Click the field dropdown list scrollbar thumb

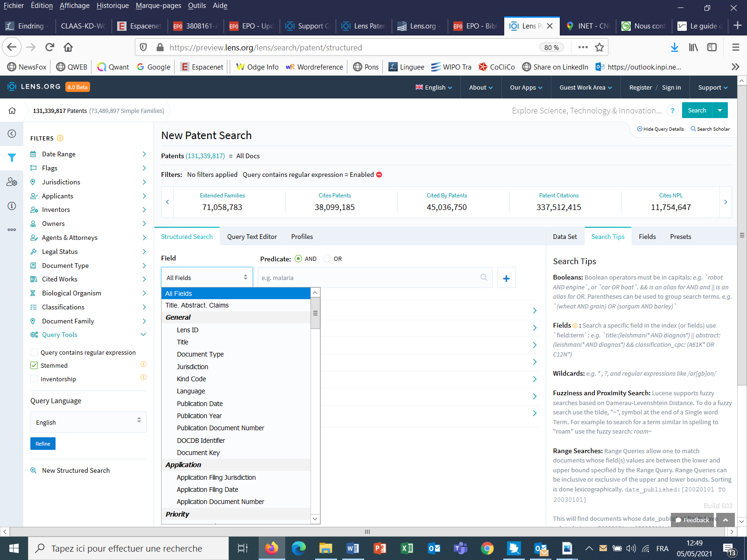pos(315,314)
